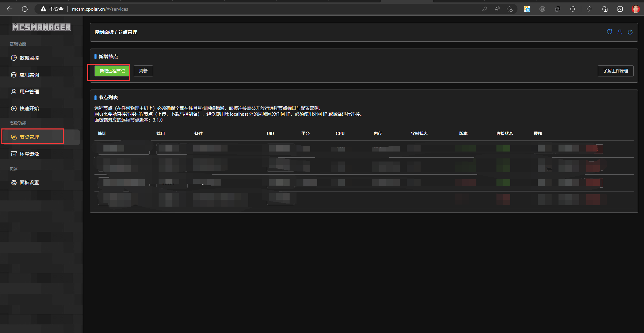Click the 了解工作原理 button
The height and width of the screenshot is (333, 644).
pyautogui.click(x=615, y=71)
